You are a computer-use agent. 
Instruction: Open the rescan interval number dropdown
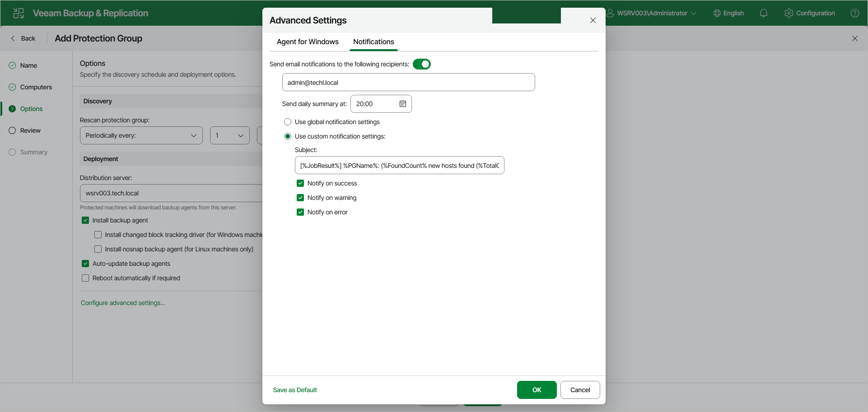coord(230,135)
